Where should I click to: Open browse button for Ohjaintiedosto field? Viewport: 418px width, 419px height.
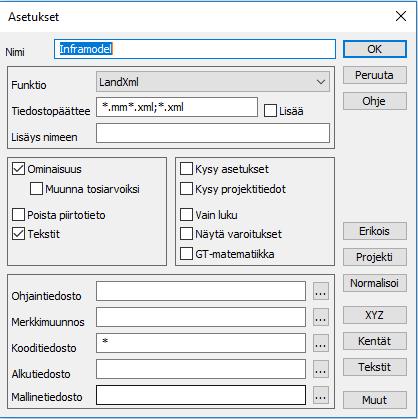point(321,291)
